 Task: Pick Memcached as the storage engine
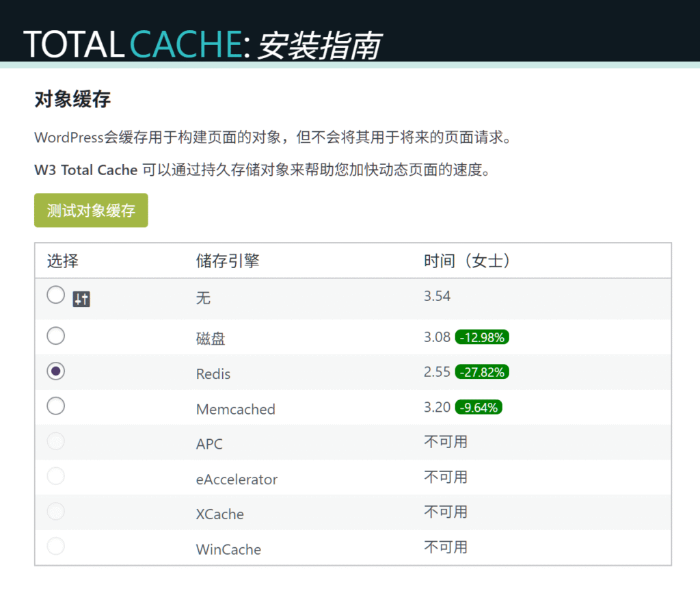56,406
